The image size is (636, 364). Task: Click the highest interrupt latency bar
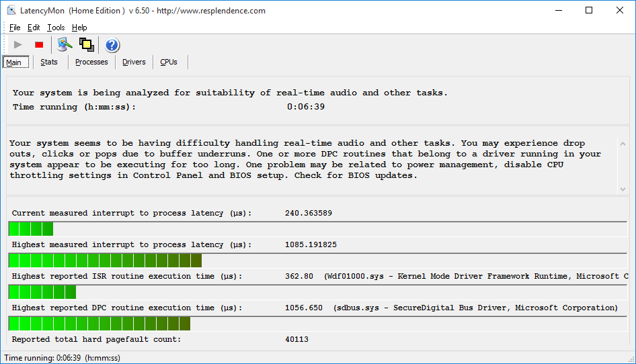[x=317, y=261]
